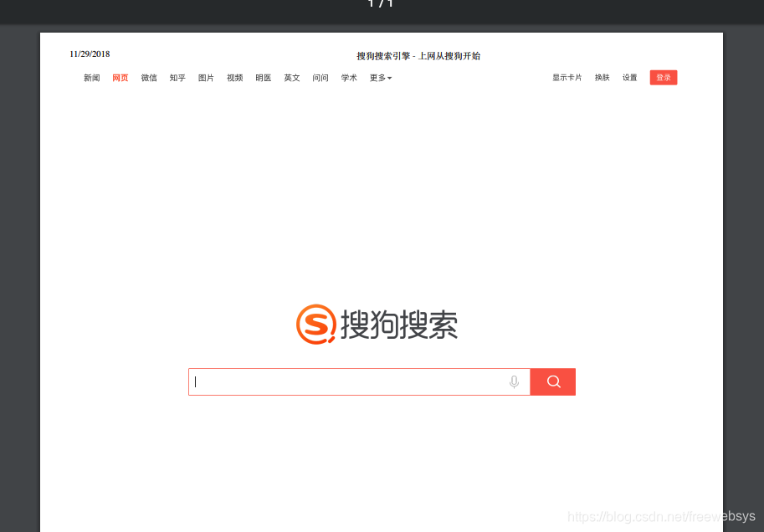Open 设置 settings link

coord(629,78)
